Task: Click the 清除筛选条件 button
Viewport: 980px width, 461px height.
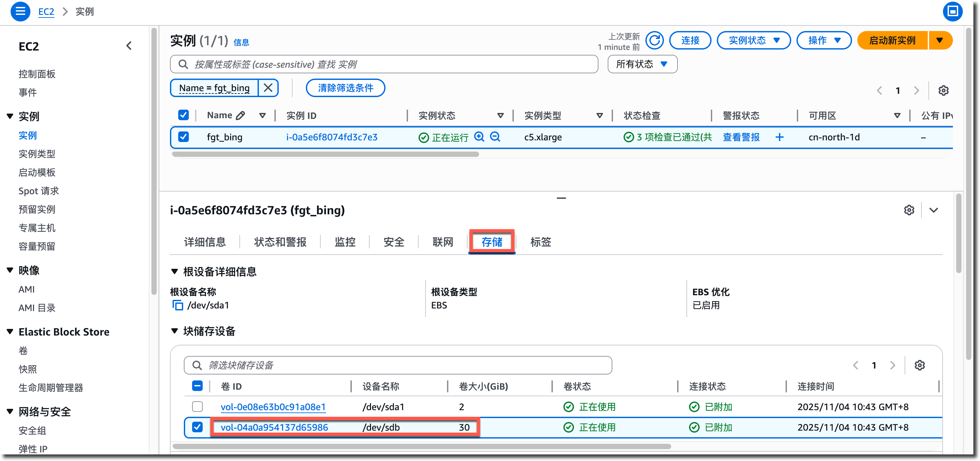Action: click(345, 88)
